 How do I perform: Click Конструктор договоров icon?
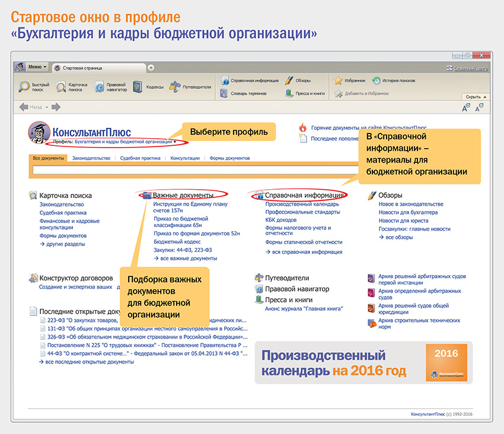(x=33, y=278)
